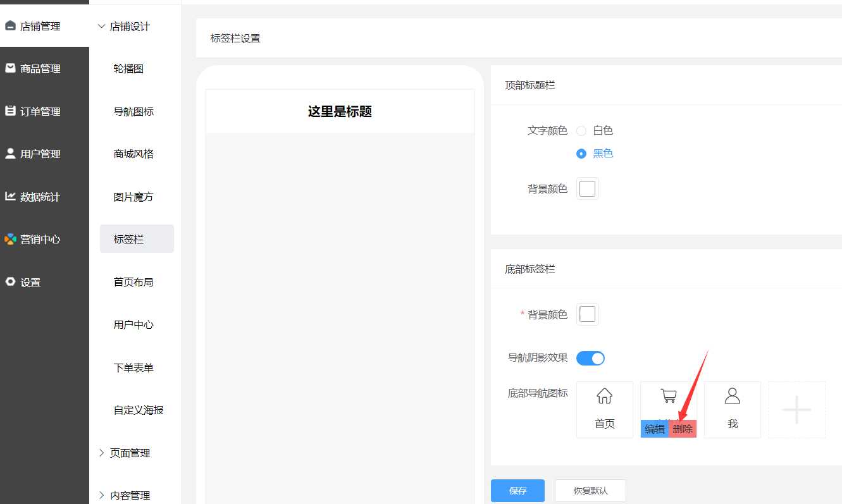The height and width of the screenshot is (504, 842).
Task: Select the shopping cart nav icon
Action: [x=669, y=396]
